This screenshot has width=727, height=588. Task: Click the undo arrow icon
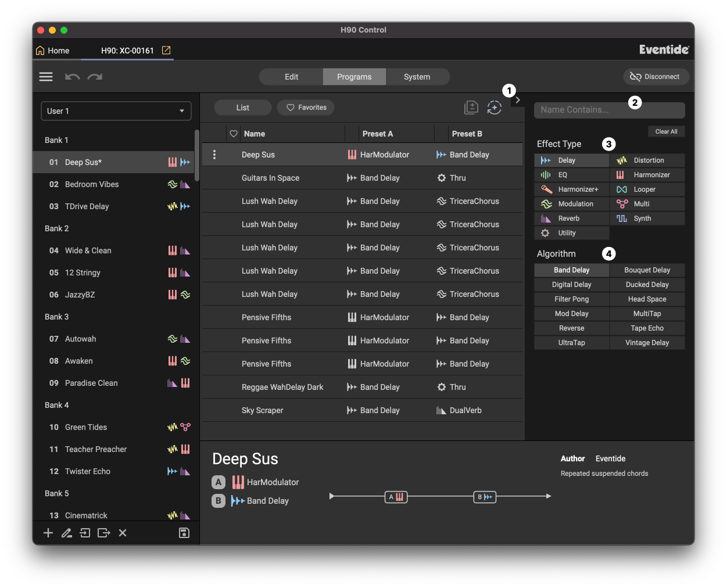click(x=72, y=77)
